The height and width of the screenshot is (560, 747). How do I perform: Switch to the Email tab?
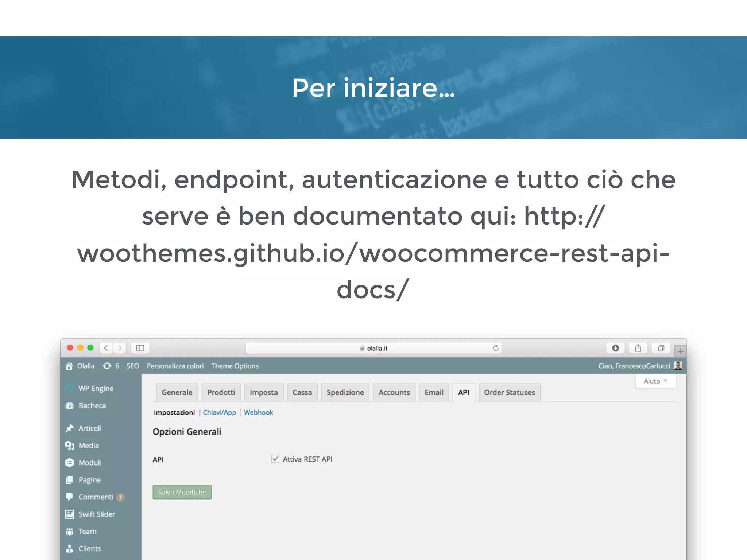434,393
